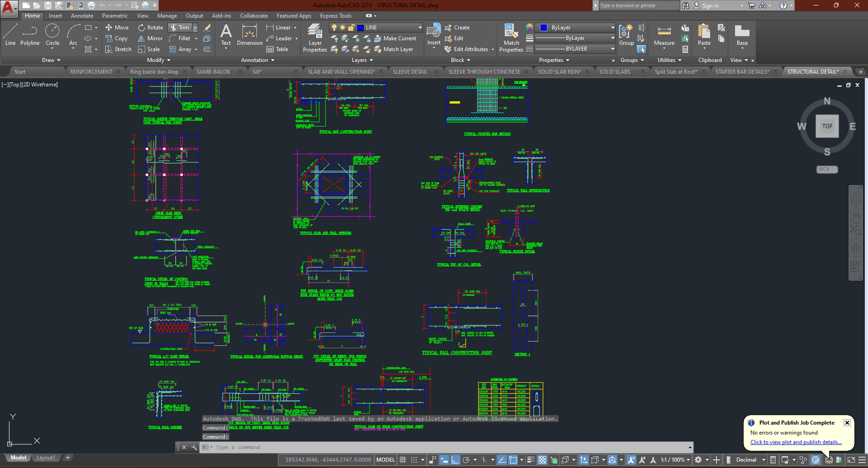Image resolution: width=868 pixels, height=468 pixels.
Task: Toggle MODEL space button in status bar
Action: [x=385, y=460]
